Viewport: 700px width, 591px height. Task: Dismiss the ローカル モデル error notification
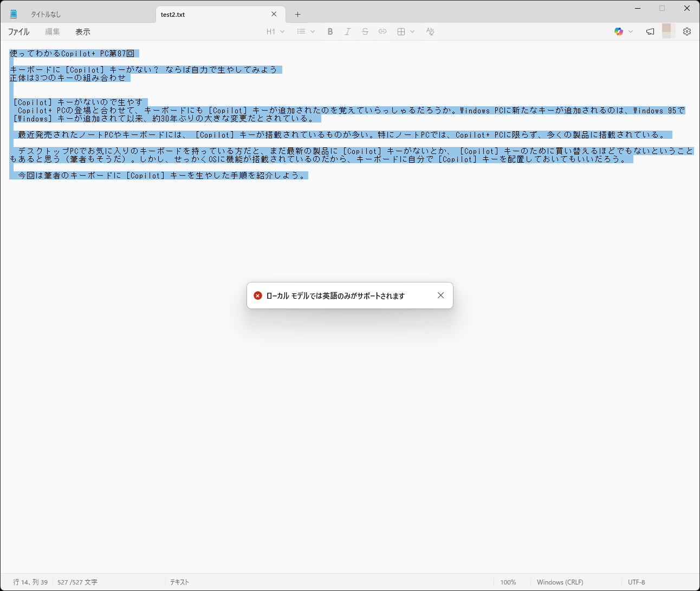(x=440, y=295)
